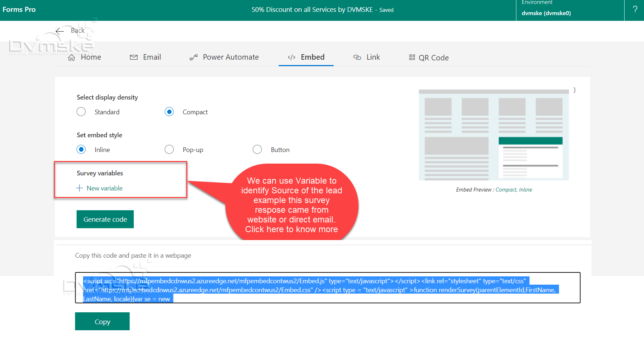This screenshot has height=345, width=644.
Task: Go Back using the Back text
Action: click(x=78, y=31)
